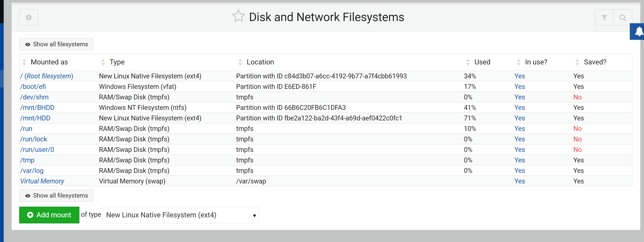
Task: Select the Virtual Memory (swap) type cell
Action: (132, 181)
